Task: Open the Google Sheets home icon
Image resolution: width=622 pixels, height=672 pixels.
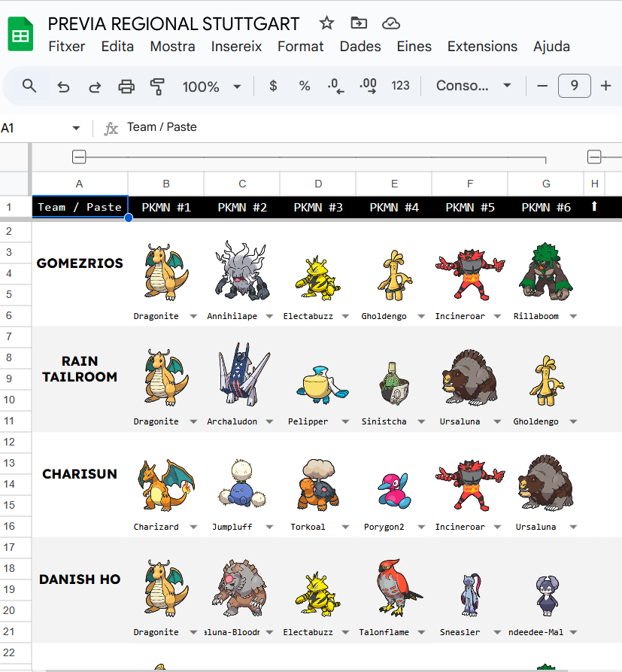Action: tap(20, 34)
